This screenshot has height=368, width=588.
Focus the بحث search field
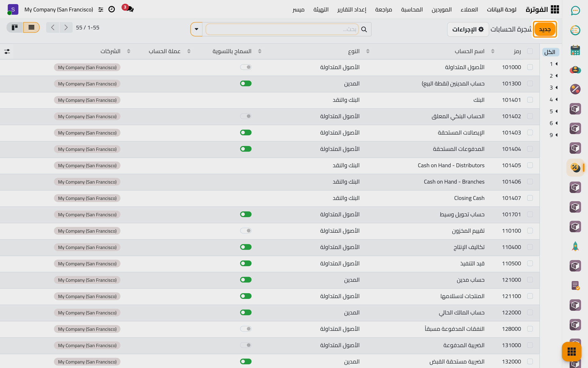(282, 29)
